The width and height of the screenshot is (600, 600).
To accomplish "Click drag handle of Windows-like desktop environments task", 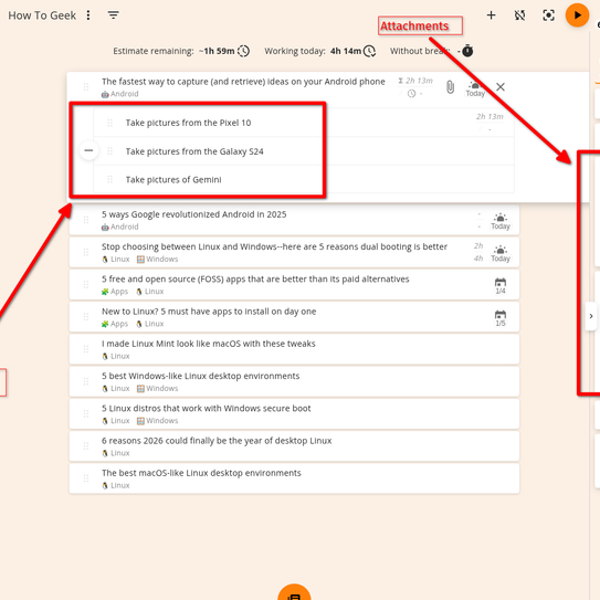I will [86, 381].
